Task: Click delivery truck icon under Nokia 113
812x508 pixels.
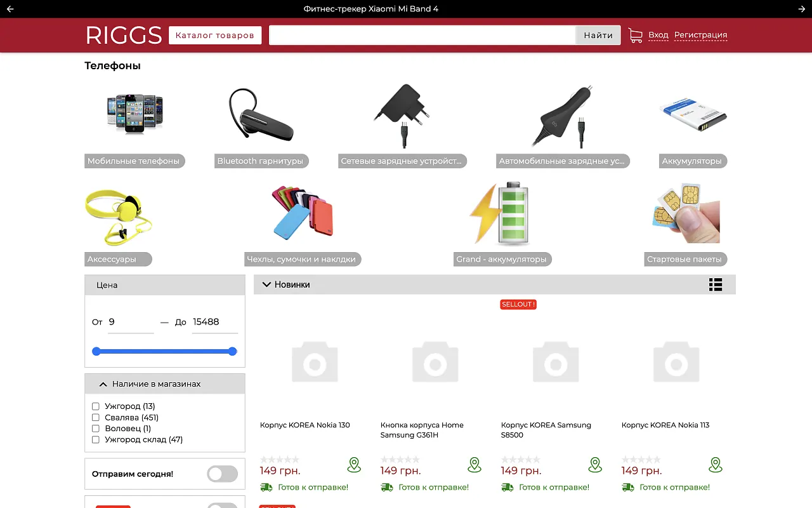Action: 628,487
